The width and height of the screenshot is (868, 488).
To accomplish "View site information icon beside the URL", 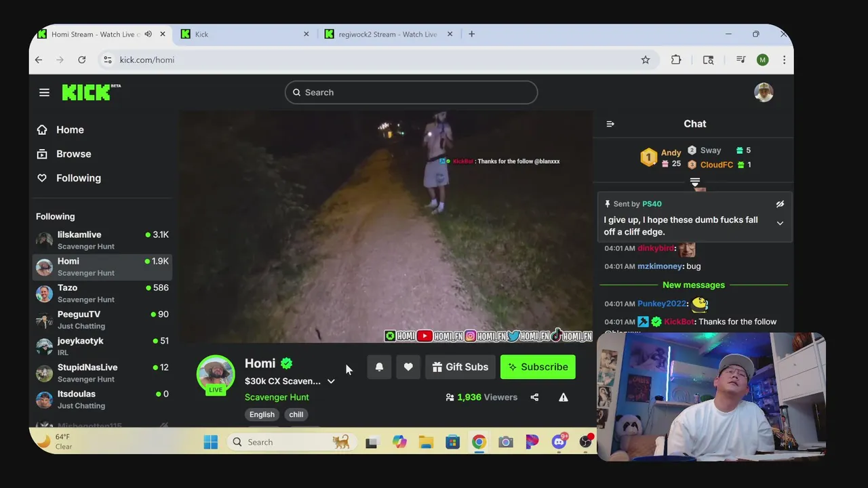I will coord(107,60).
